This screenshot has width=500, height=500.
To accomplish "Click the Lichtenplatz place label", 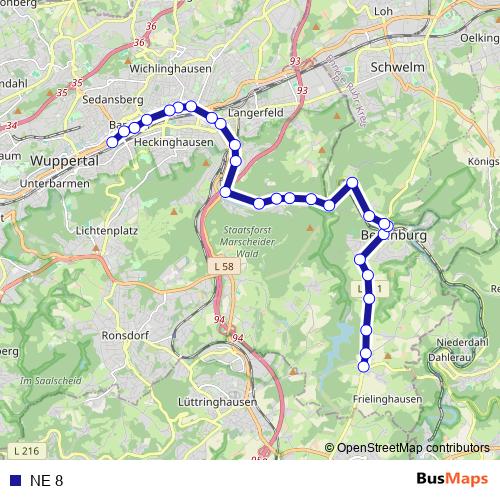I will tap(107, 231).
